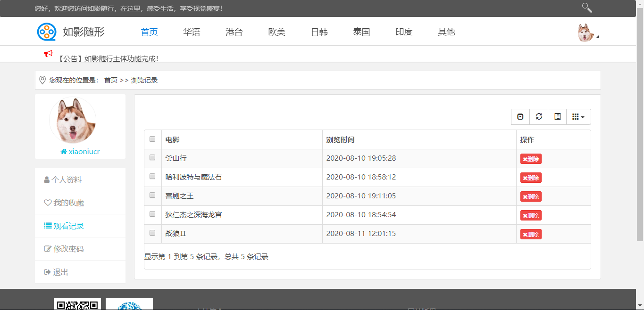
Task: Open the table columns dropdown
Action: point(578,117)
